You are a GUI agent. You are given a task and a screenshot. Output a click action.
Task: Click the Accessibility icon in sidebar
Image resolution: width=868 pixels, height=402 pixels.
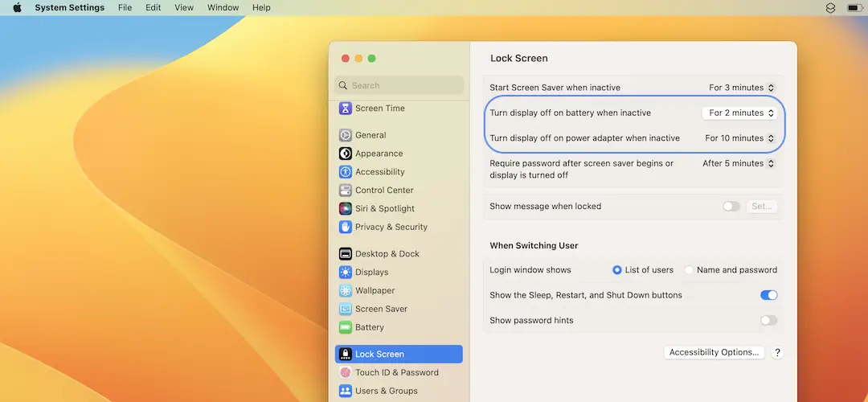click(x=345, y=172)
